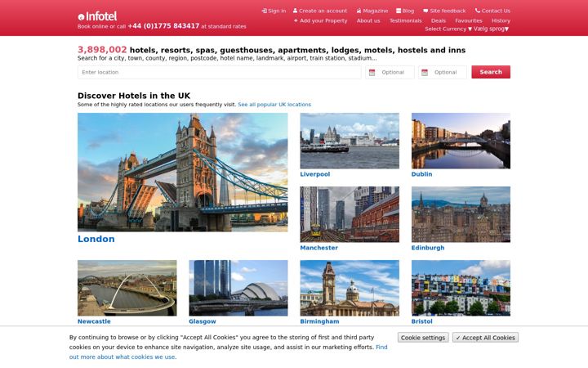Click the Birmingham link
This screenshot has height=368, width=588.
(319, 321)
